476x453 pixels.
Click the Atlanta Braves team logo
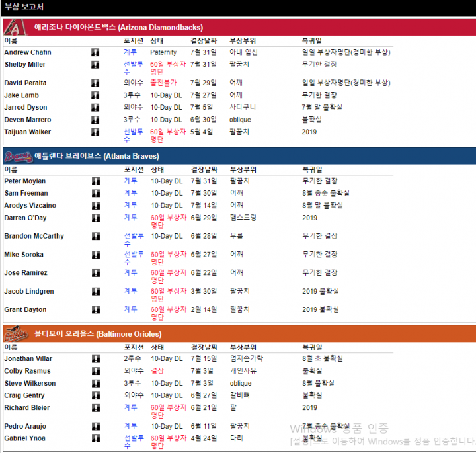[x=19, y=156]
